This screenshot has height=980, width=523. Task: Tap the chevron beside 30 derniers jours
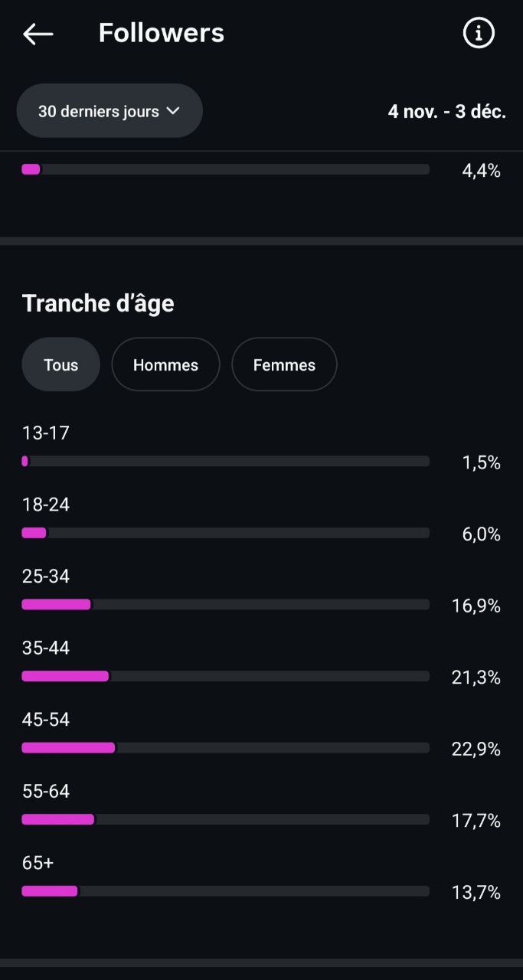[173, 111]
